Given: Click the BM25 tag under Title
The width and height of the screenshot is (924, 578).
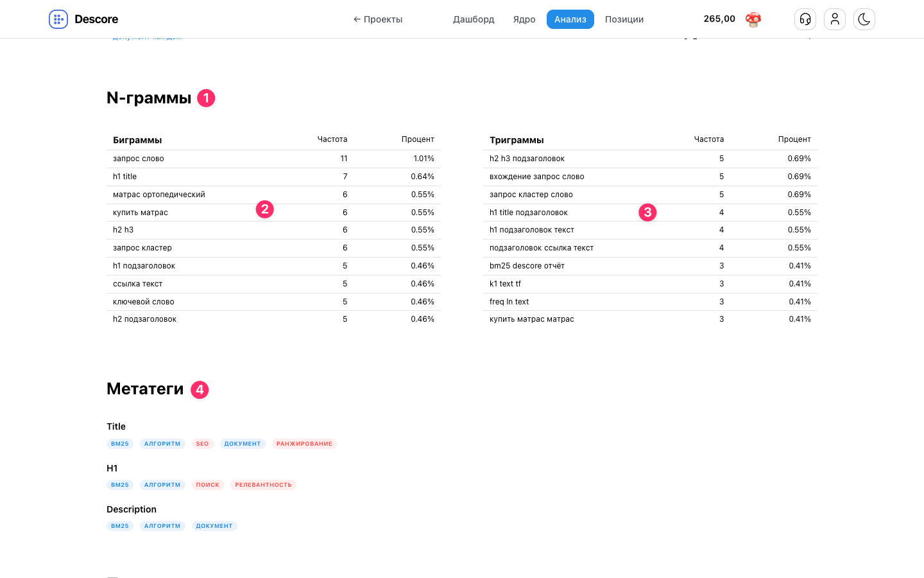Looking at the screenshot, I should 120,444.
